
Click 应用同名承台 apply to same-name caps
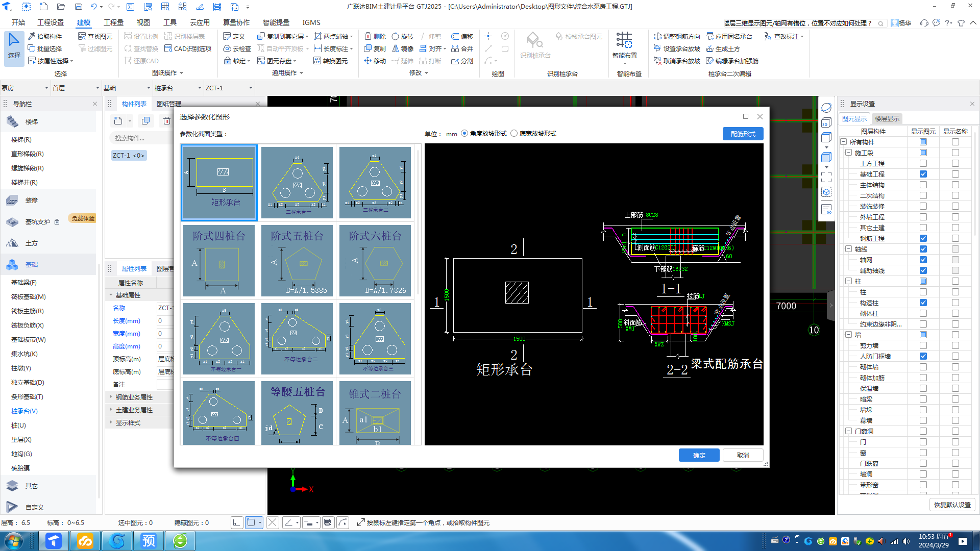(729, 36)
